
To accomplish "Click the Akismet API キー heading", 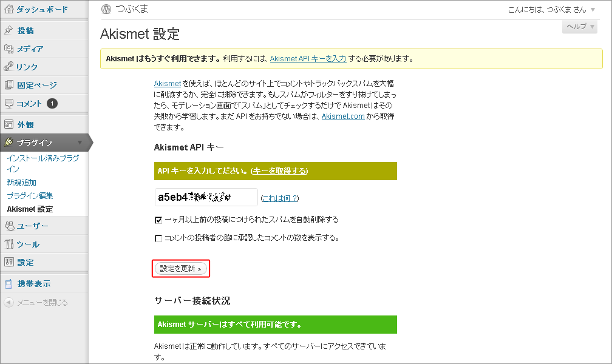I will coord(189,147).
